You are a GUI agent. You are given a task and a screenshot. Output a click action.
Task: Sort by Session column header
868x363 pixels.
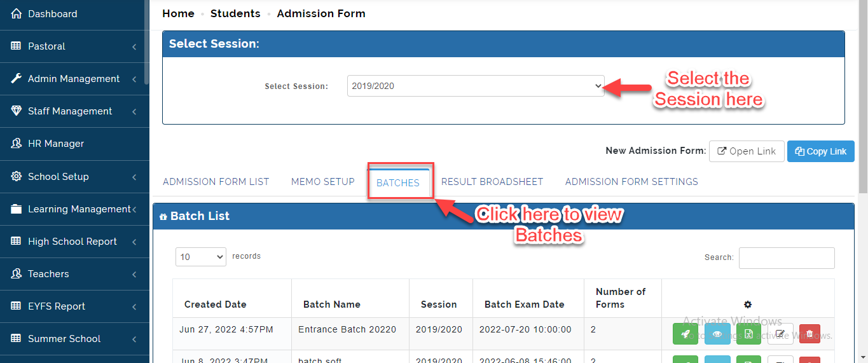(441, 298)
